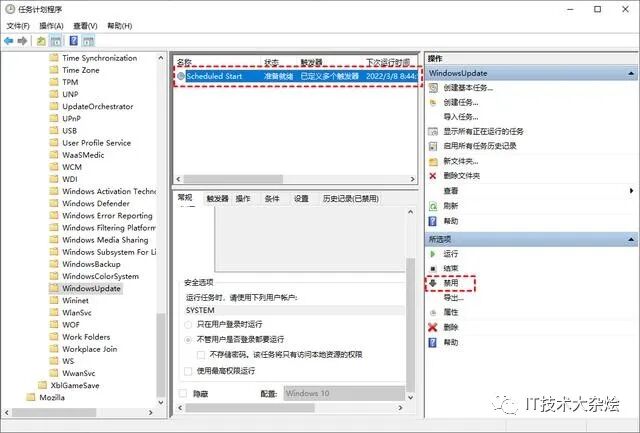Click the Mozilla folder icon in tree
640x433 pixels.
click(31, 397)
